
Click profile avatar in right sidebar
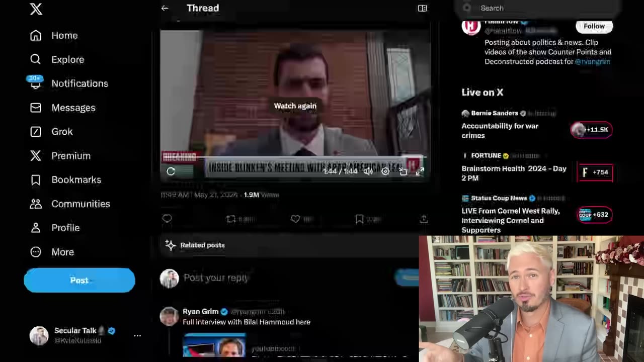click(471, 27)
